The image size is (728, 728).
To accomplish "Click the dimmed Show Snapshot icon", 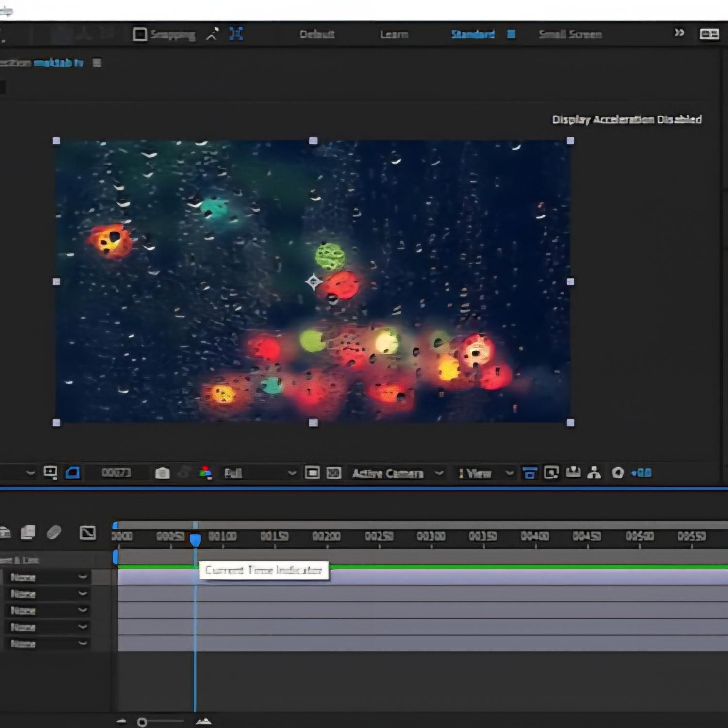I will (184, 473).
